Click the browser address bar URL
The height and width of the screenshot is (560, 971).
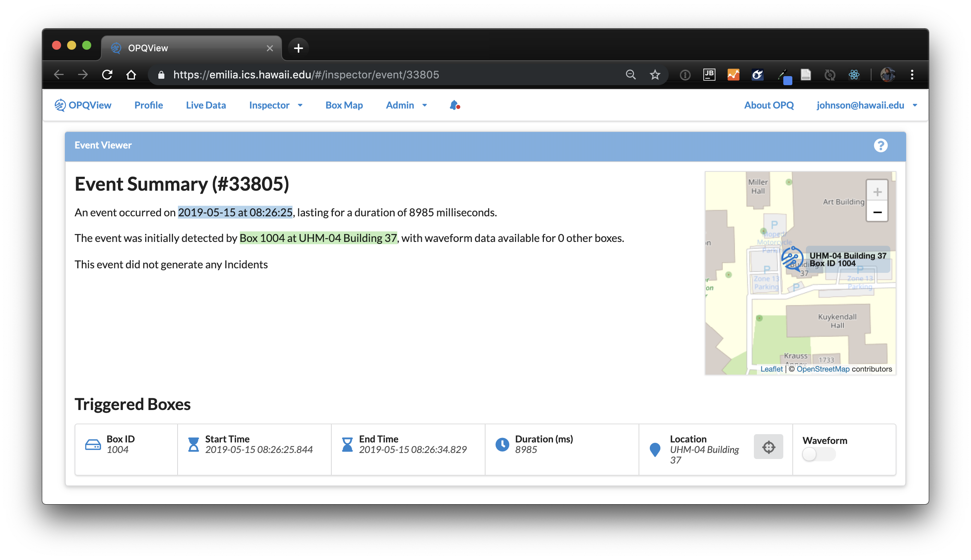coord(306,75)
